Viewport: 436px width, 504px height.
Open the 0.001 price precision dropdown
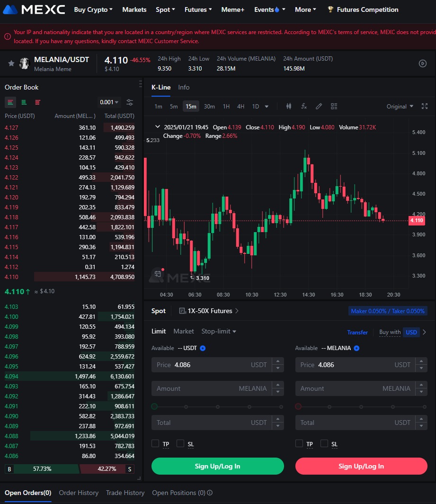click(x=109, y=102)
